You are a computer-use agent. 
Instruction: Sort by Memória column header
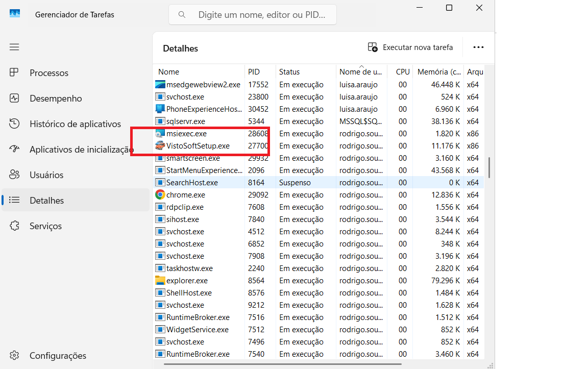pos(439,72)
